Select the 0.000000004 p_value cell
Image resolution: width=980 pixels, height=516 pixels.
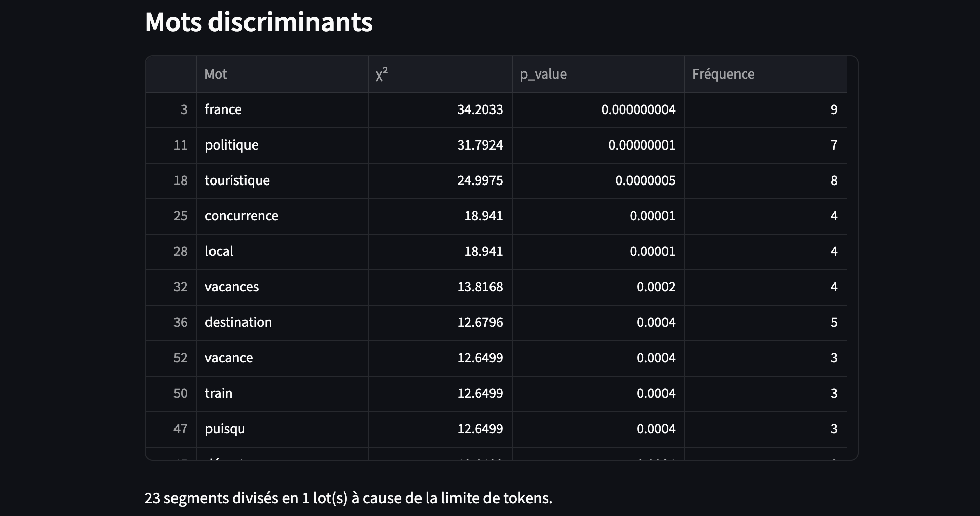[598, 109]
